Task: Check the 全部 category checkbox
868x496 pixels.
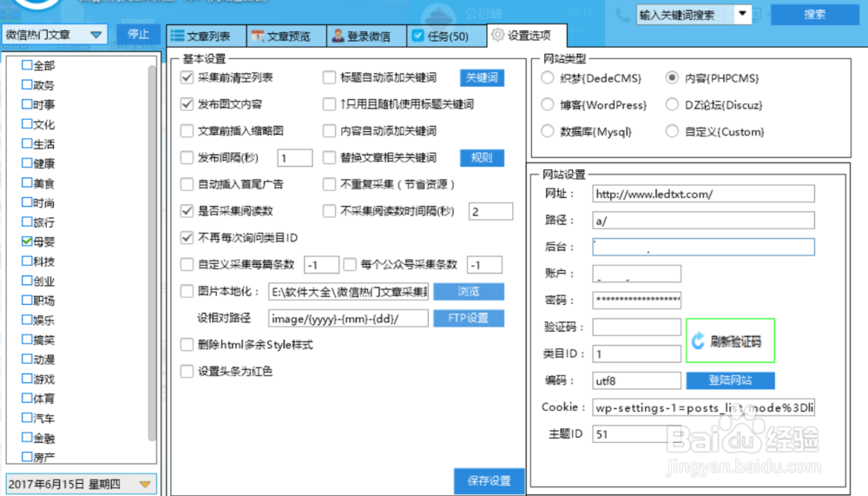Action: 27,65
